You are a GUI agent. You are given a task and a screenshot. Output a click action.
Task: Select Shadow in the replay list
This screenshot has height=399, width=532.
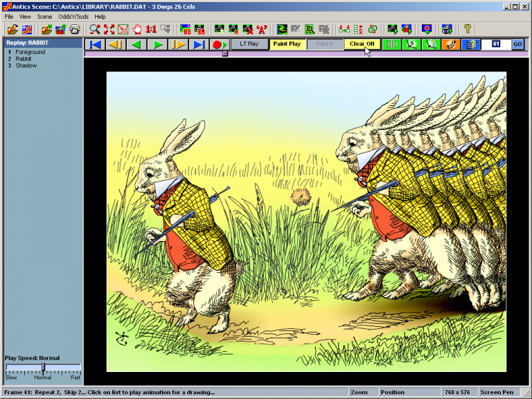(26, 66)
